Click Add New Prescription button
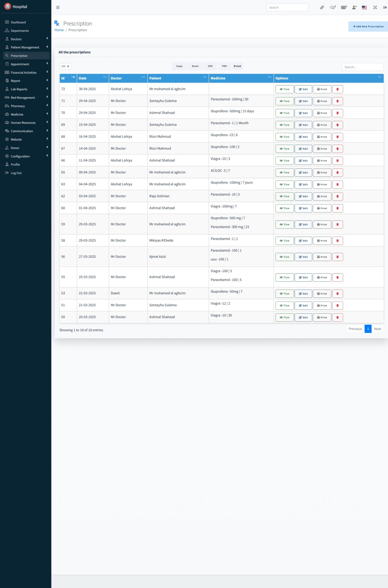This screenshot has height=588, width=388. pos(368,26)
